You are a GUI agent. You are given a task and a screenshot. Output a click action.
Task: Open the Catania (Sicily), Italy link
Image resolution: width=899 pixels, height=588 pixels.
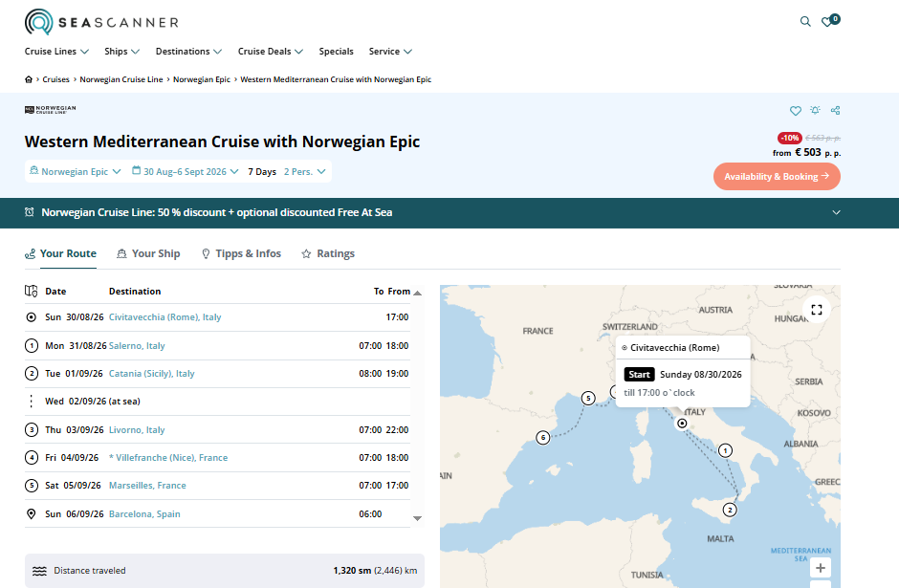tap(151, 374)
